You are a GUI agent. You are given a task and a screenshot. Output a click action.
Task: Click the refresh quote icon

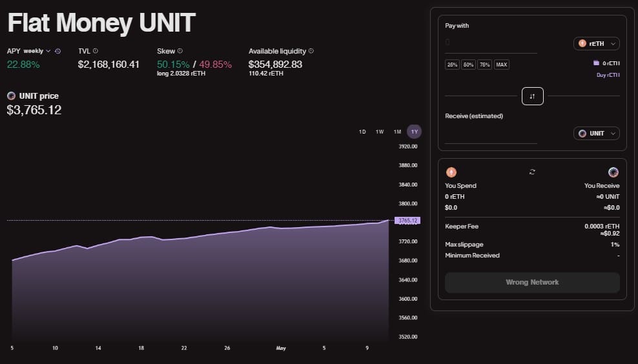pyautogui.click(x=532, y=172)
